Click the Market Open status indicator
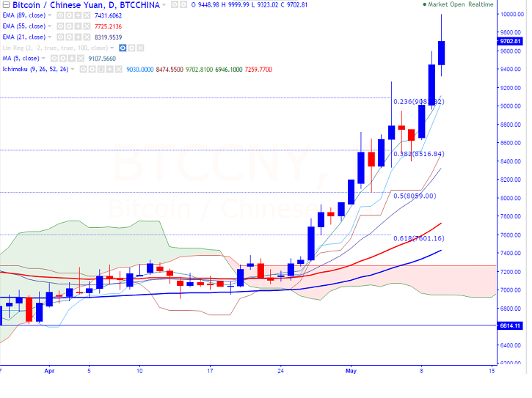 point(445,4)
